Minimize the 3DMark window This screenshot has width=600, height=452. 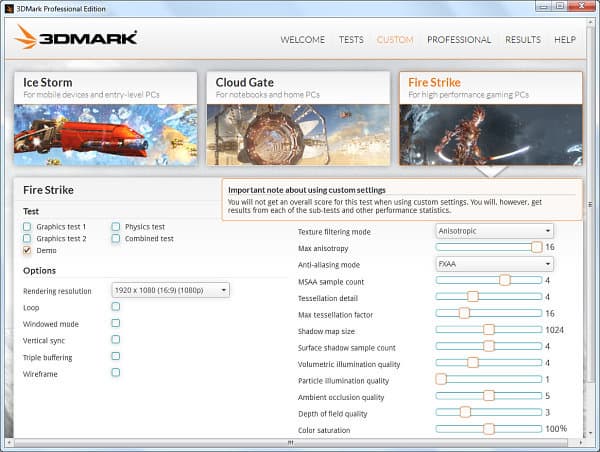tap(543, 6)
